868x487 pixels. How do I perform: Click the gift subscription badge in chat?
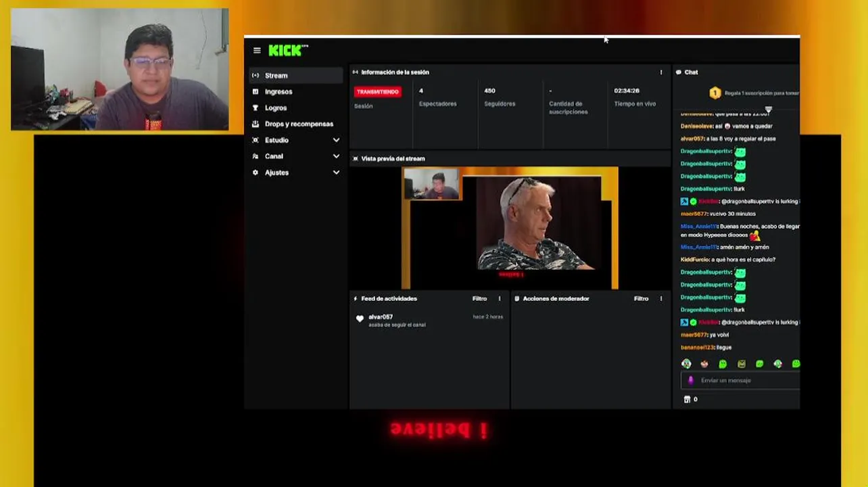[715, 93]
